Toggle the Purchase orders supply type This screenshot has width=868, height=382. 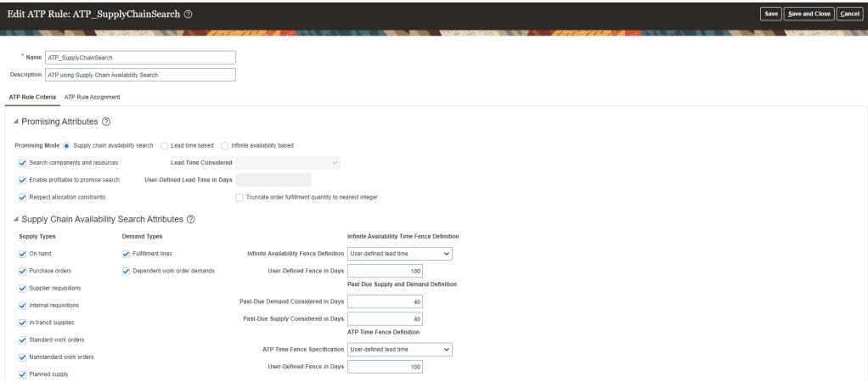click(22, 271)
